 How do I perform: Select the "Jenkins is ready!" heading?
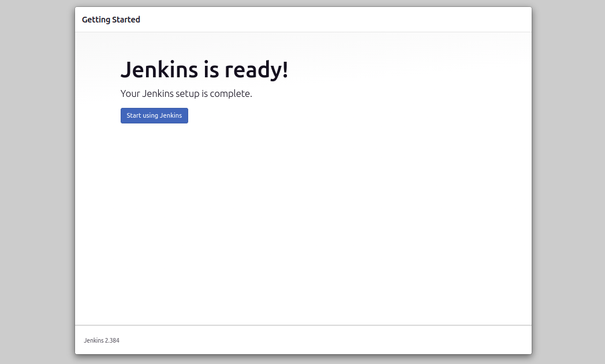pyautogui.click(x=204, y=70)
